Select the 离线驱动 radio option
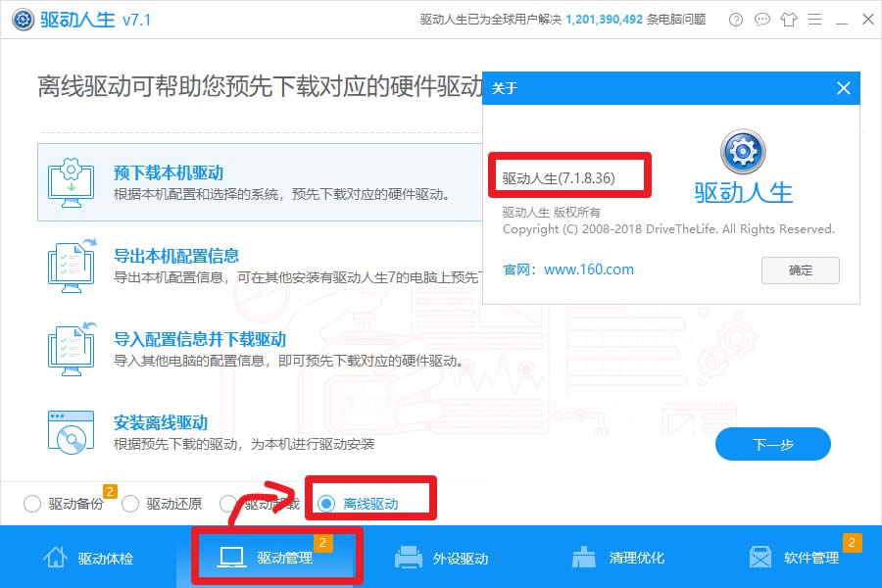Screen dimensions: 882x588 point(326,504)
